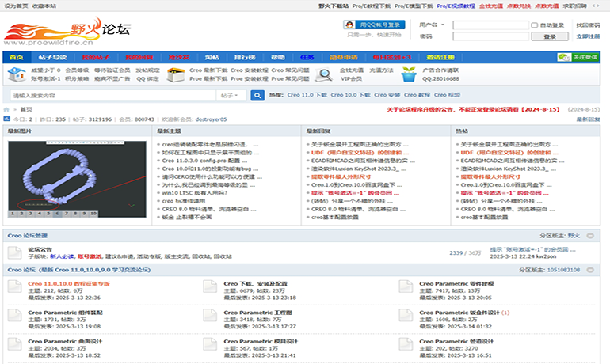This screenshot has height=364, width=610.
Task: Click the QQ account login button
Action: 374,25
